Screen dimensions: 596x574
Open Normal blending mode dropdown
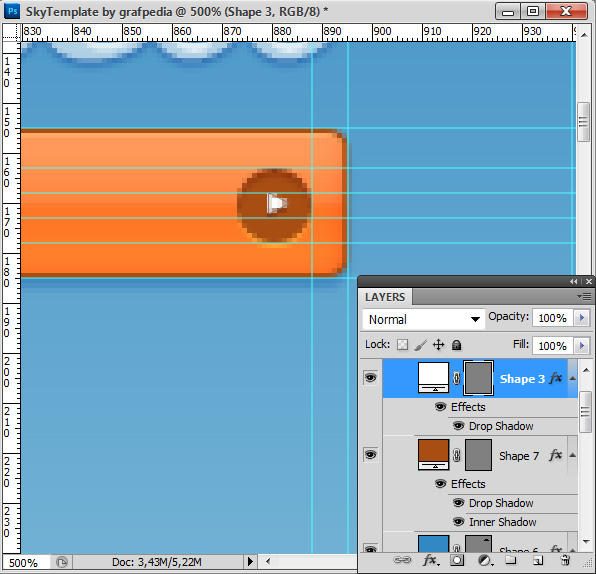(x=424, y=319)
